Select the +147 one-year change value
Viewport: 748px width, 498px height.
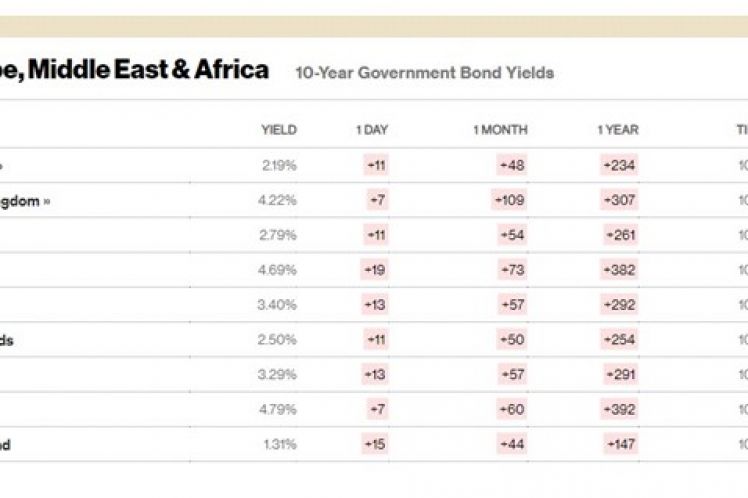tap(619, 444)
